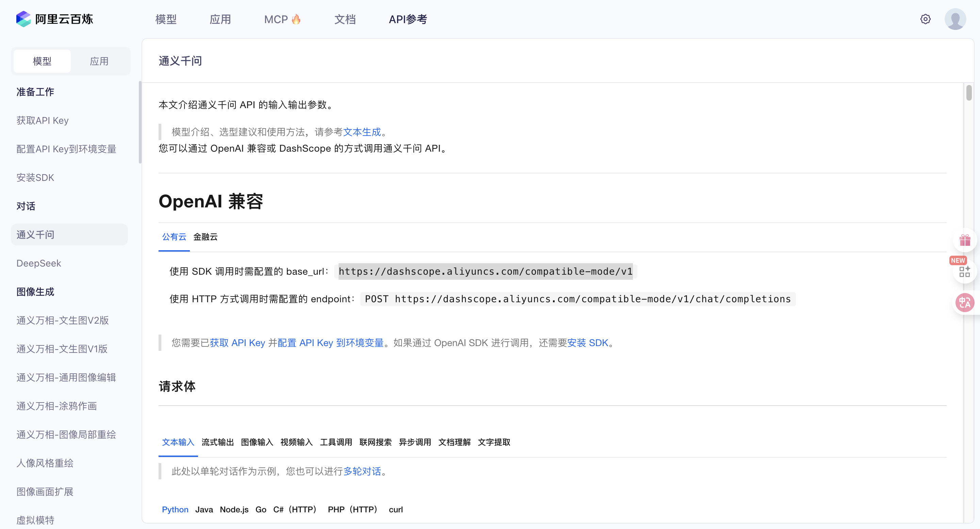Switch to the PHP (HTTP) code tab
Viewport: 980px width, 529px height.
pyautogui.click(x=353, y=510)
